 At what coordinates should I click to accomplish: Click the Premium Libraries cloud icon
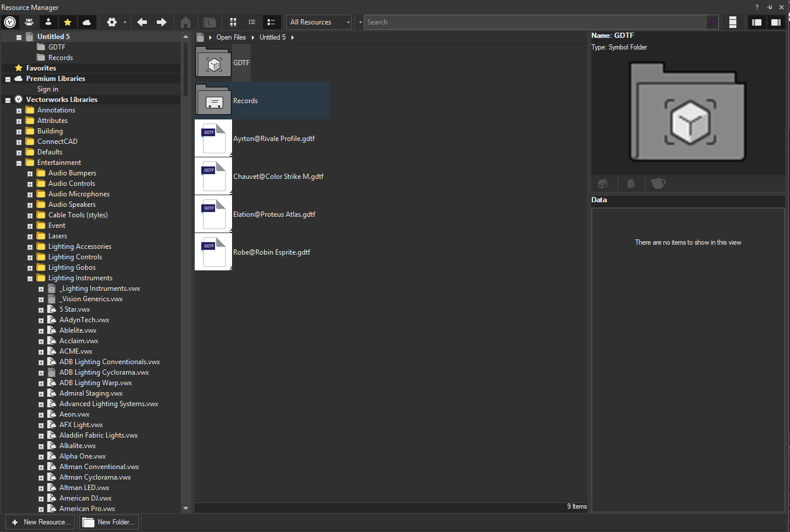point(87,22)
